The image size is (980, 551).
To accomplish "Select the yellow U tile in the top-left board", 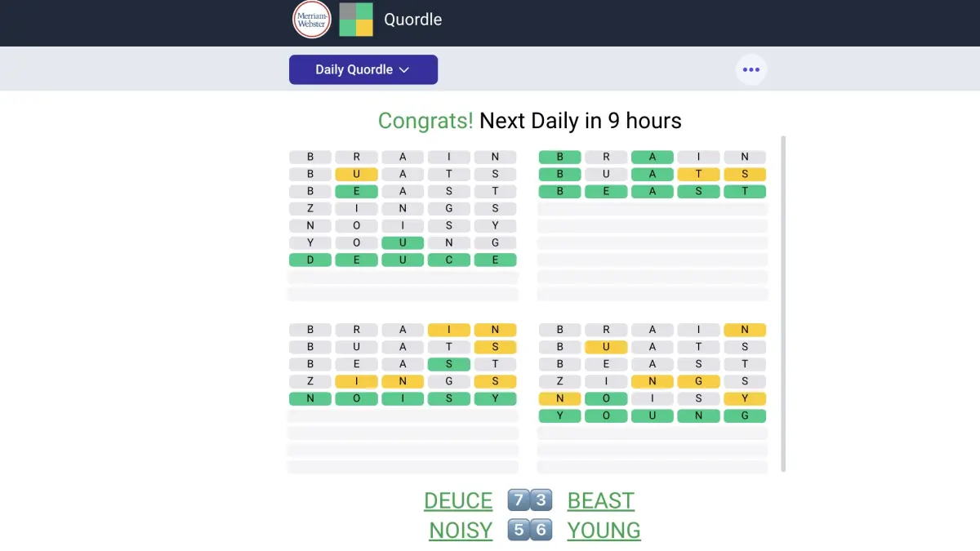I will point(356,174).
